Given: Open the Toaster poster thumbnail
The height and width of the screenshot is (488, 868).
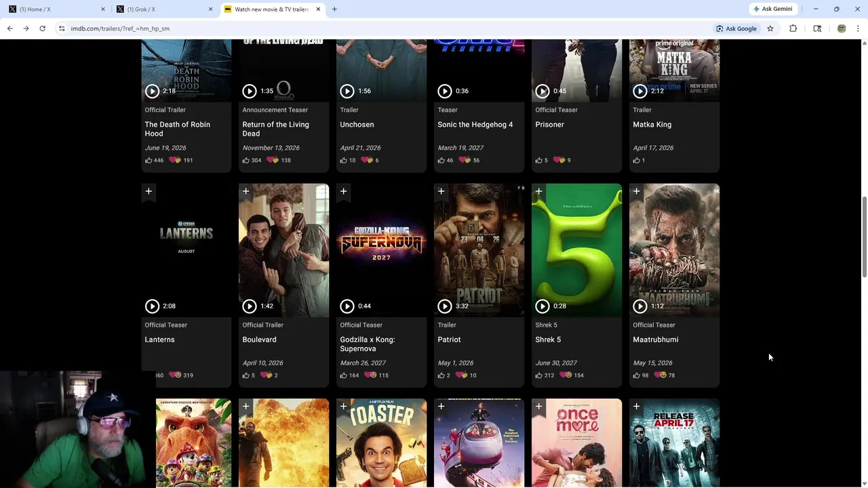Looking at the screenshot, I should coord(381,443).
